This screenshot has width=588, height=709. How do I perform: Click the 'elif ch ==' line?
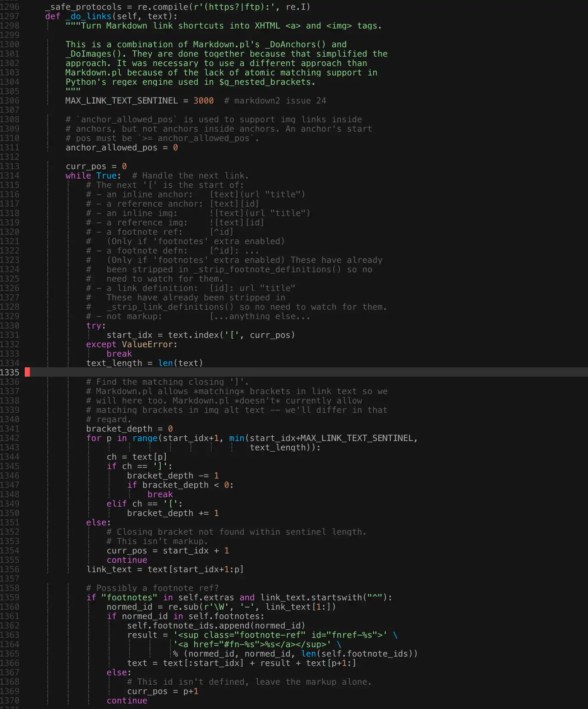click(x=144, y=504)
